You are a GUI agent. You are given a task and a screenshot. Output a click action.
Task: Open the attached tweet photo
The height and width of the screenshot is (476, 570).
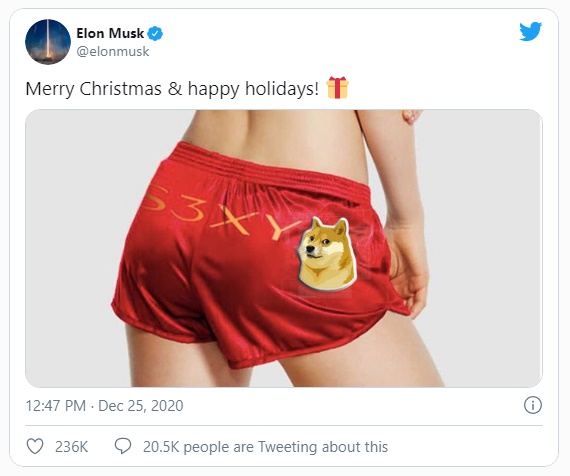pyautogui.click(x=284, y=248)
